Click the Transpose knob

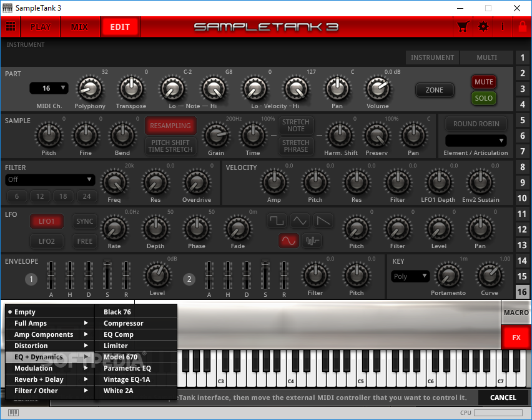(x=131, y=89)
